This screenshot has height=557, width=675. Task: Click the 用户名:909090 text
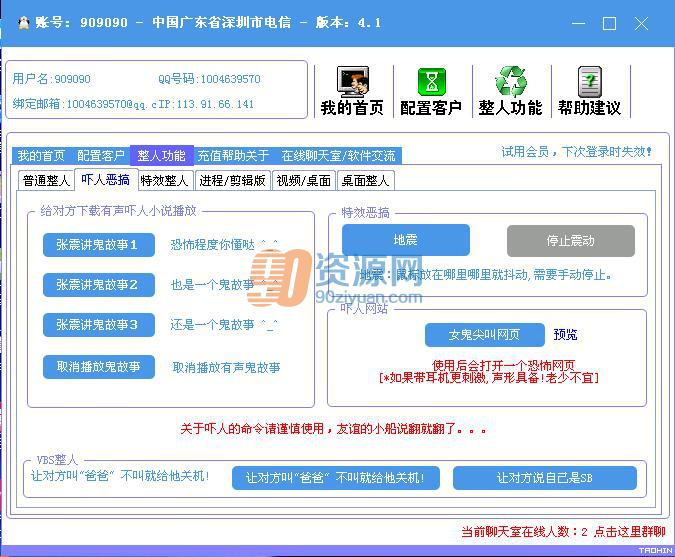(52, 79)
